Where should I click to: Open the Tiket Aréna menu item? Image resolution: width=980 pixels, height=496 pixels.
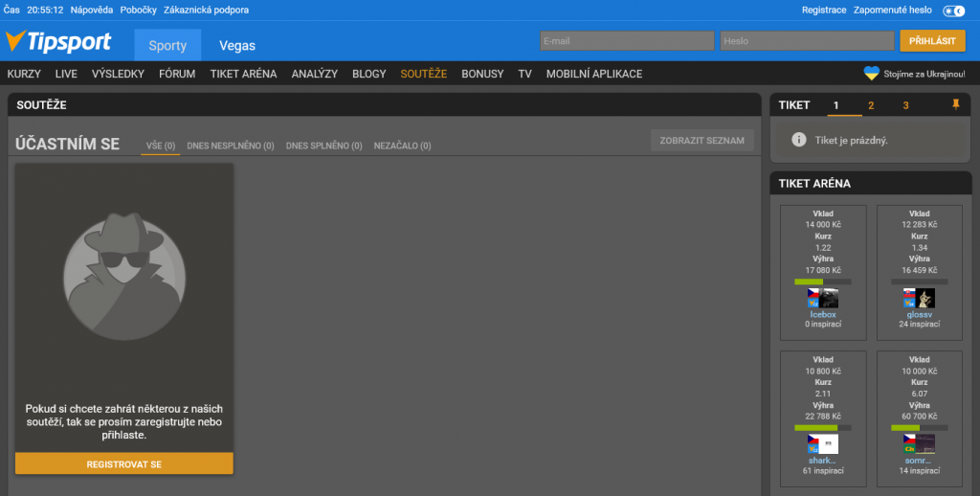point(243,74)
